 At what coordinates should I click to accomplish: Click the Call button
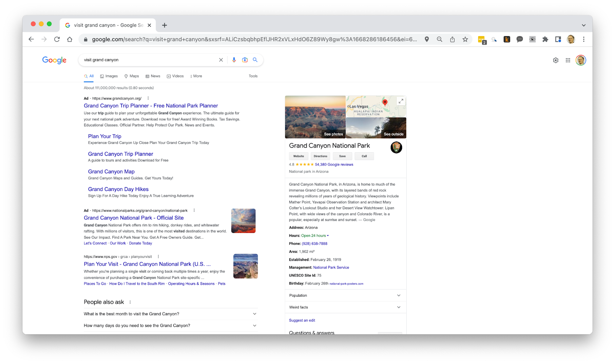364,156
